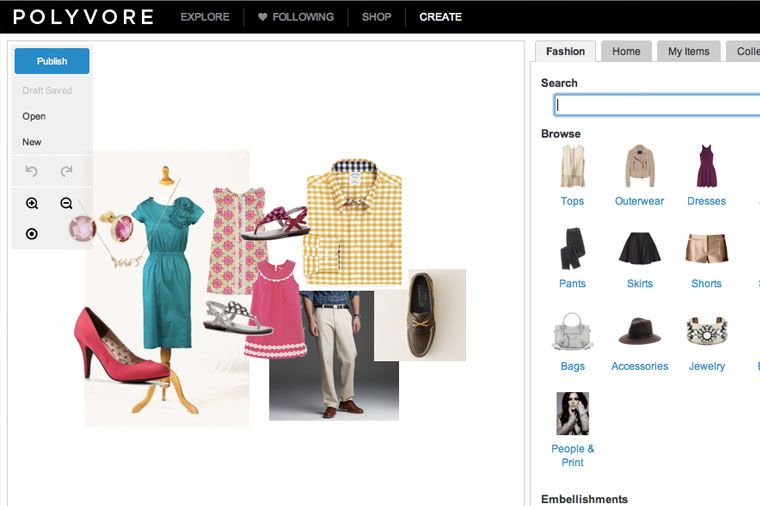The width and height of the screenshot is (760, 506).
Task: Switch to the Home tab
Action: point(626,51)
